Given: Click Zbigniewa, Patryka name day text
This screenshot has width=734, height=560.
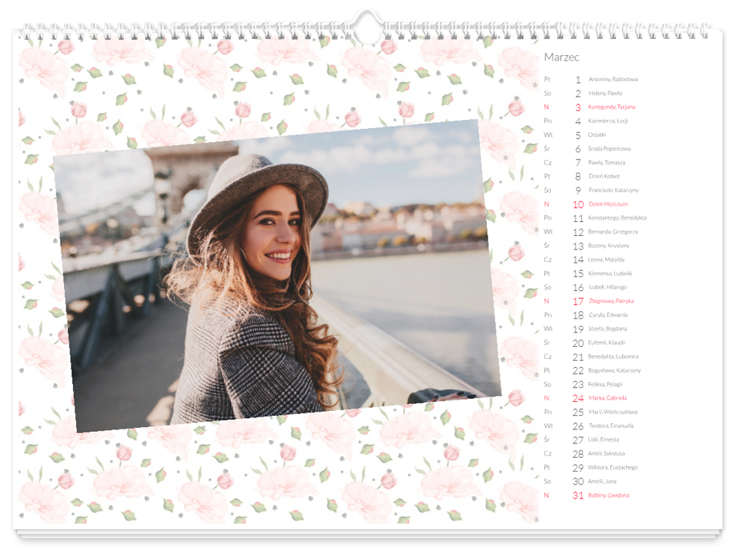Looking at the screenshot, I should pyautogui.click(x=611, y=301).
